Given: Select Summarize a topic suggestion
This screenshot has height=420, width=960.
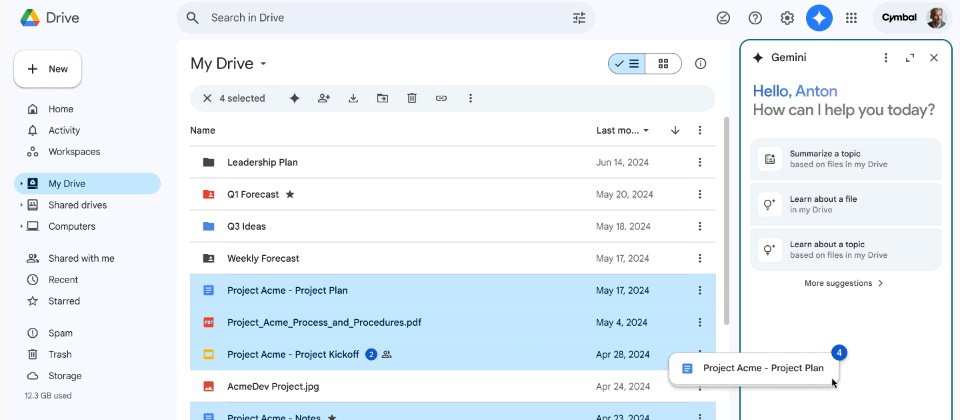Looking at the screenshot, I should tap(846, 159).
